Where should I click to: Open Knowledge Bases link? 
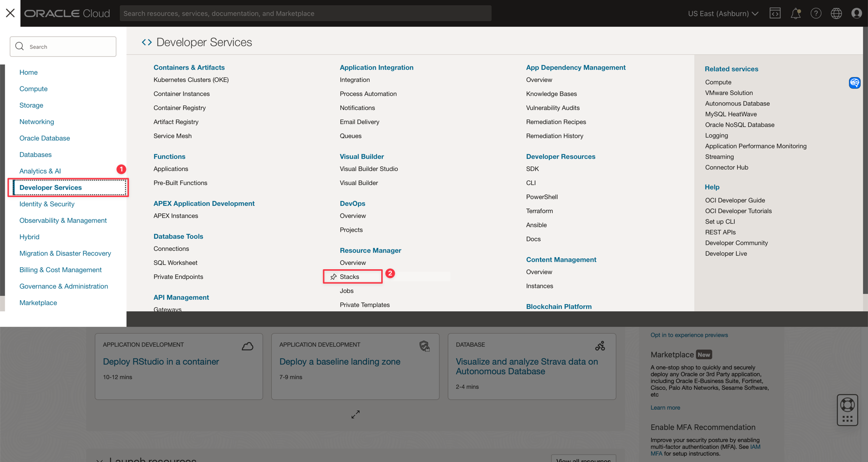click(x=551, y=94)
